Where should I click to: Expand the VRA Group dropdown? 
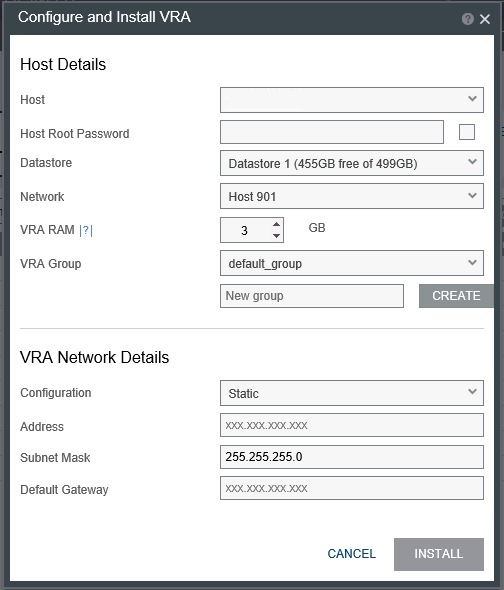(352, 263)
